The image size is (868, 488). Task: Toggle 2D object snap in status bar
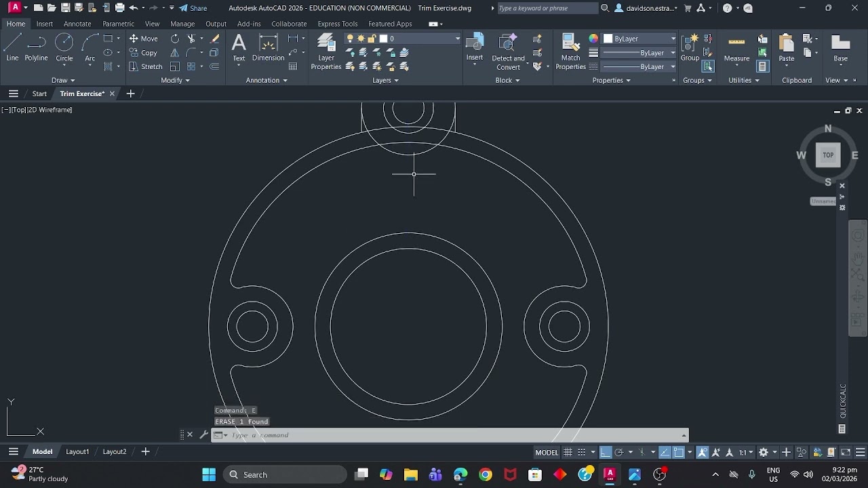tap(679, 452)
